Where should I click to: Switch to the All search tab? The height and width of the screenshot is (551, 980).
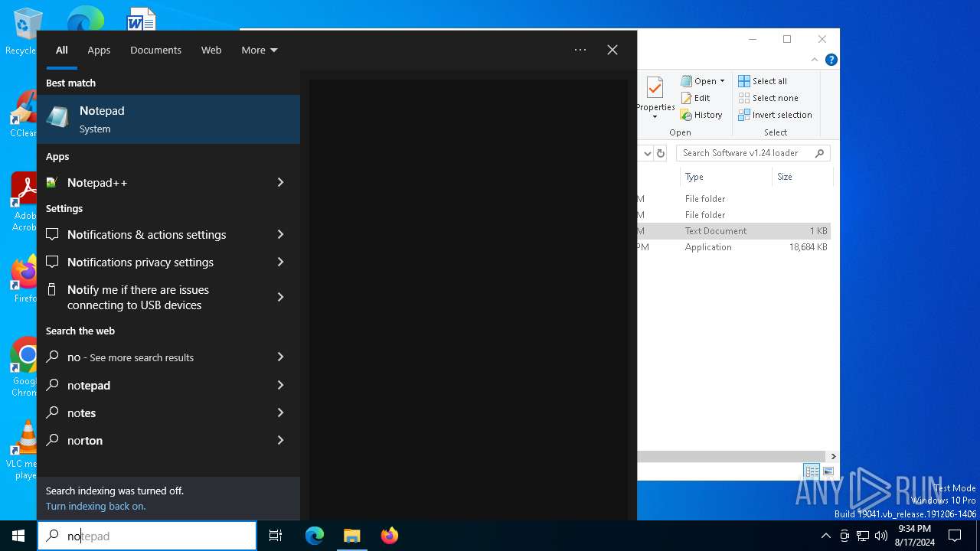(x=61, y=50)
